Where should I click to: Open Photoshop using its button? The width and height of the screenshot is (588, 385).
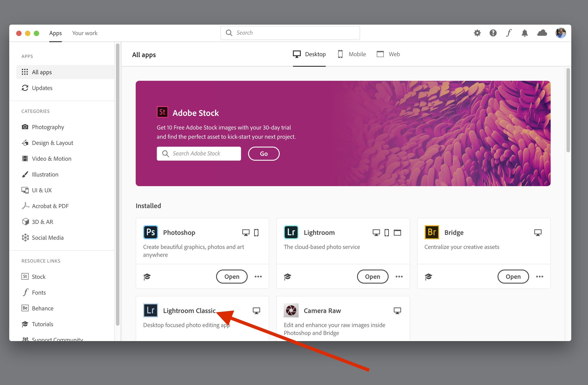pos(231,276)
